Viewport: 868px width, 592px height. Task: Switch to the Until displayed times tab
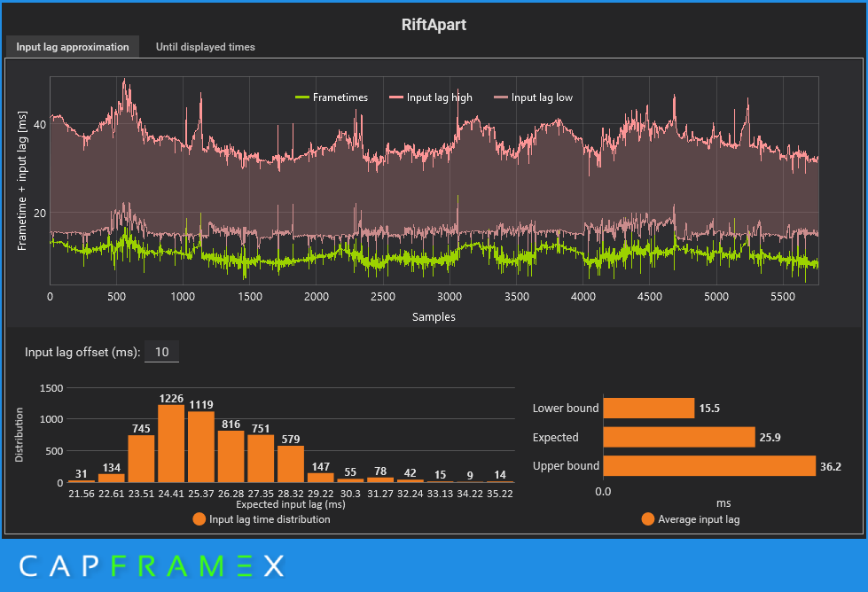tap(205, 47)
